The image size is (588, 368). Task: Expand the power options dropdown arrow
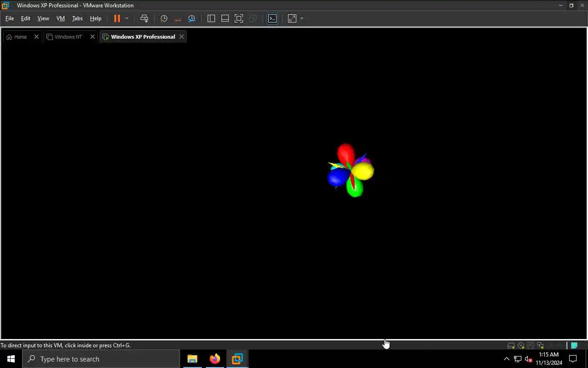point(127,18)
